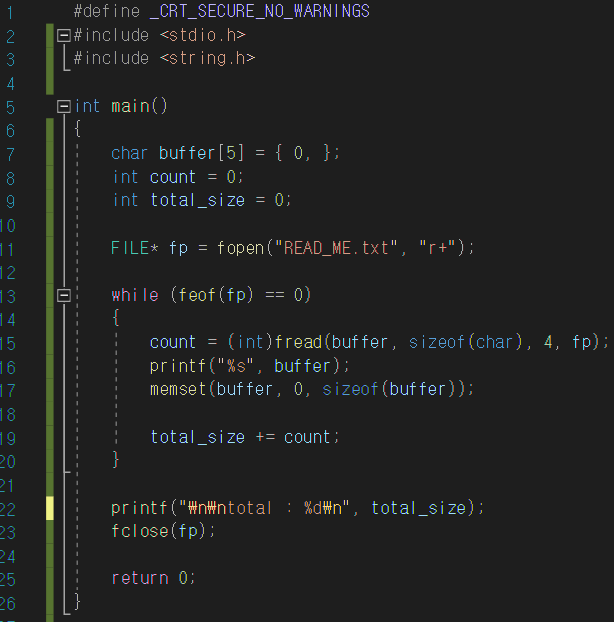Click <stdio.h> in the include line
Screen dimensions: 614x622
pyautogui.click(x=203, y=35)
